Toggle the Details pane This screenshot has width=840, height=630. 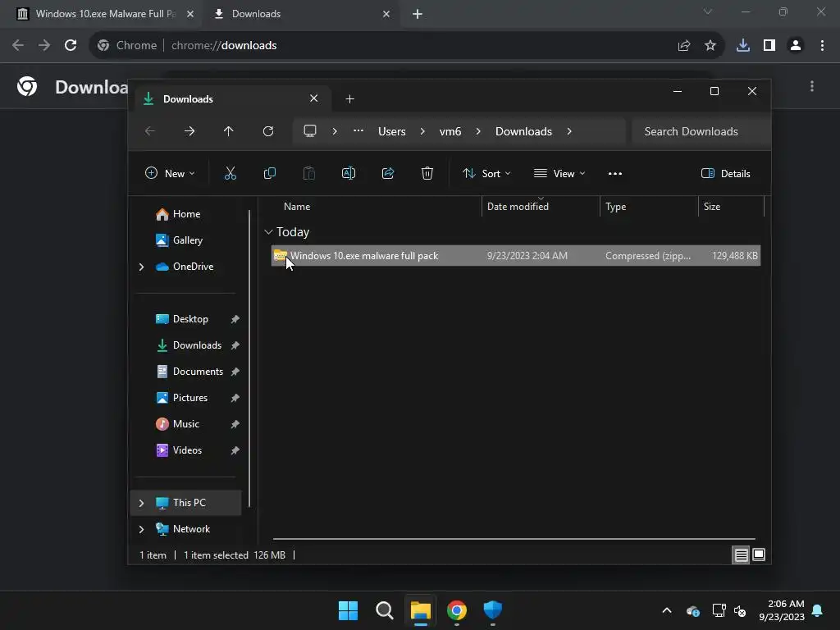726,173
